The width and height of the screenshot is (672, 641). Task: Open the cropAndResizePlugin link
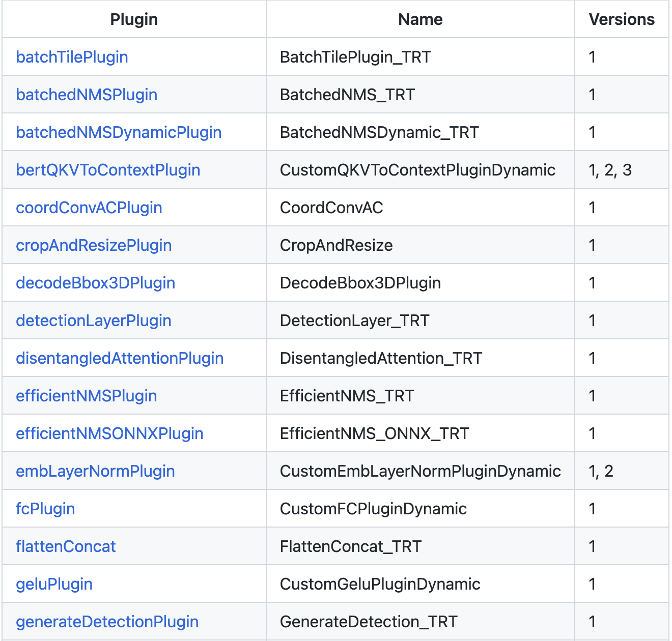click(x=94, y=245)
